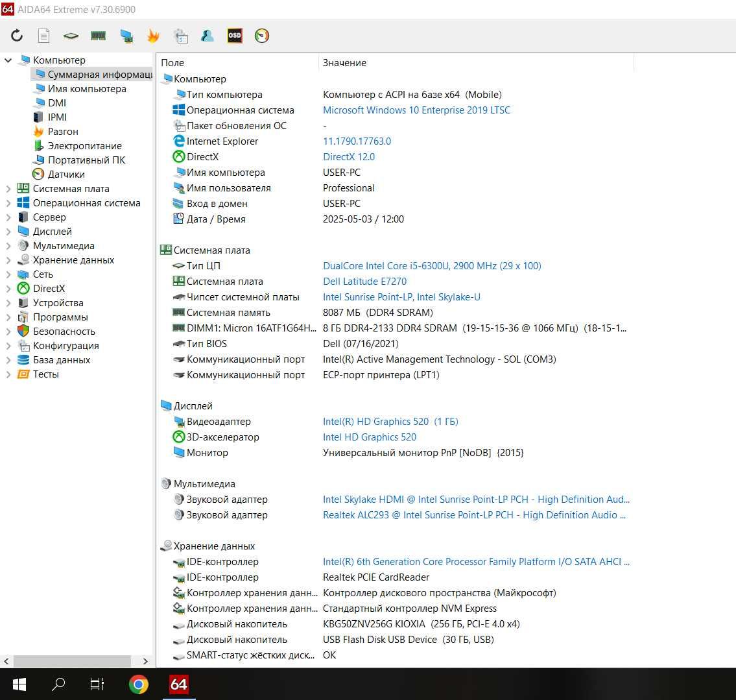Open the preferences checklist toolbar icon
The height and width of the screenshot is (700, 736).
coord(181,36)
